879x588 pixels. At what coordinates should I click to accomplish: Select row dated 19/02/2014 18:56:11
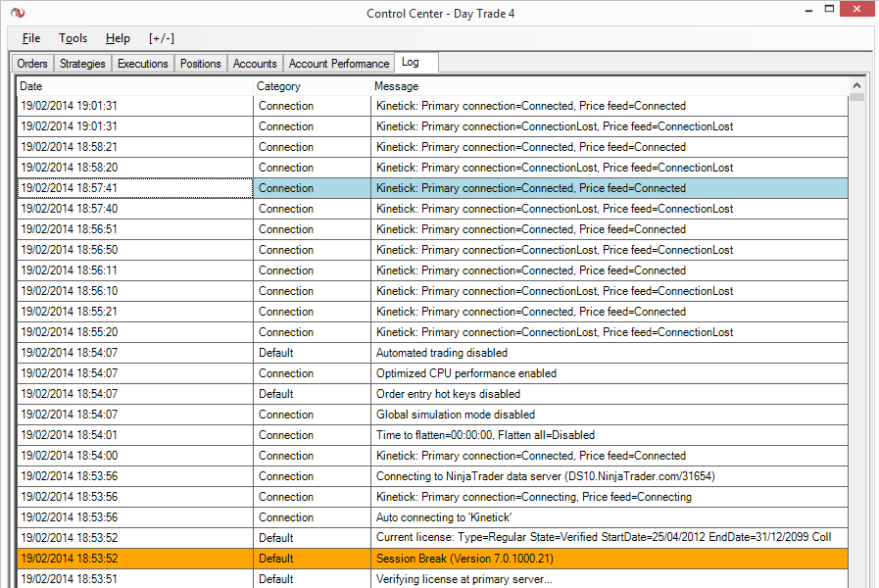tap(432, 270)
